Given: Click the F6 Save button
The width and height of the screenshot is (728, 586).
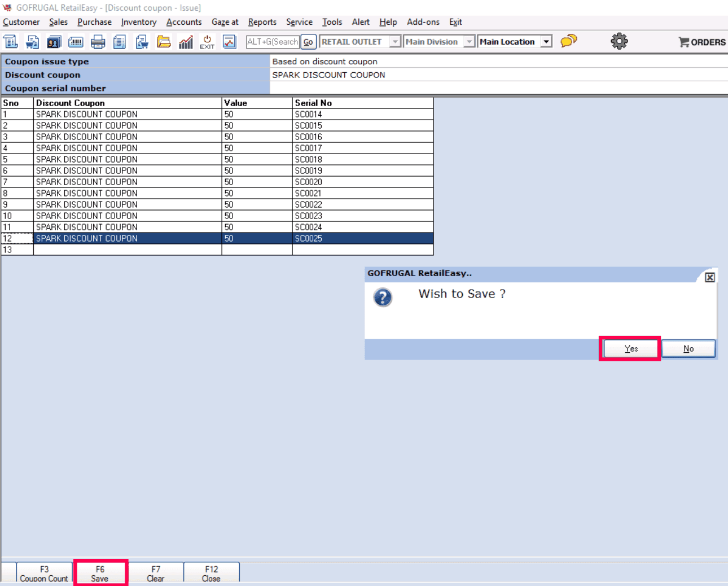Looking at the screenshot, I should (x=100, y=574).
